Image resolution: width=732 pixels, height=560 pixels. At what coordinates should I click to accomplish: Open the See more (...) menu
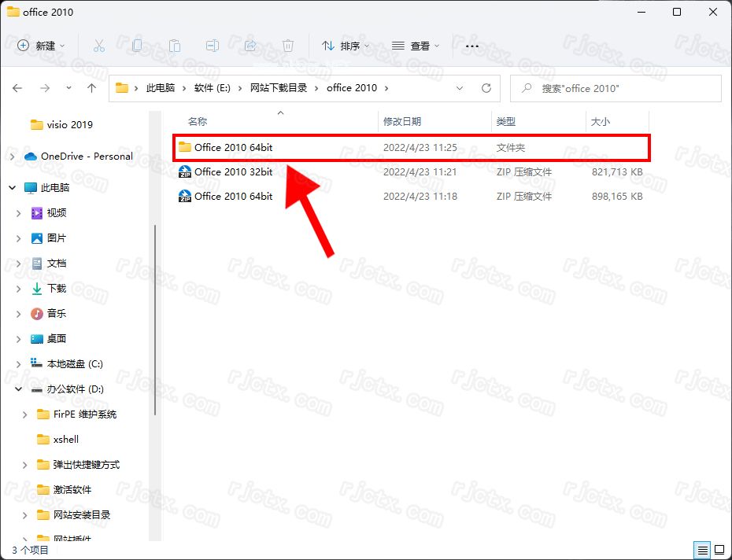tap(471, 46)
